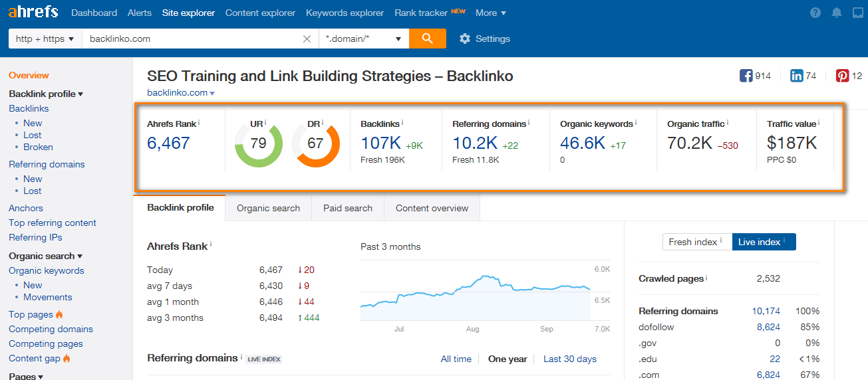Open the help question mark icon
This screenshot has height=380, width=868.
pos(815,13)
